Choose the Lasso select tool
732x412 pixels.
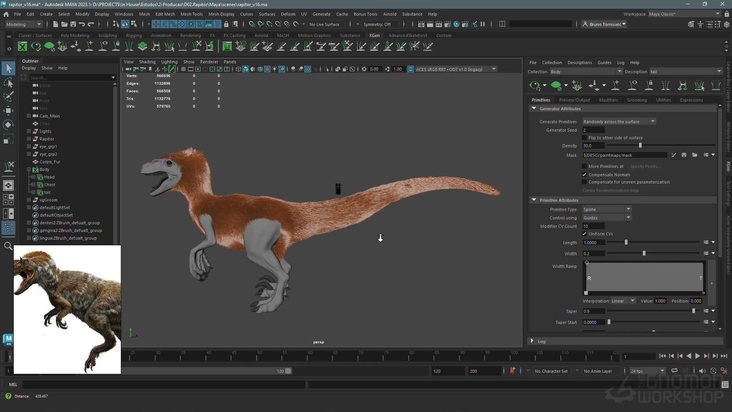8,83
